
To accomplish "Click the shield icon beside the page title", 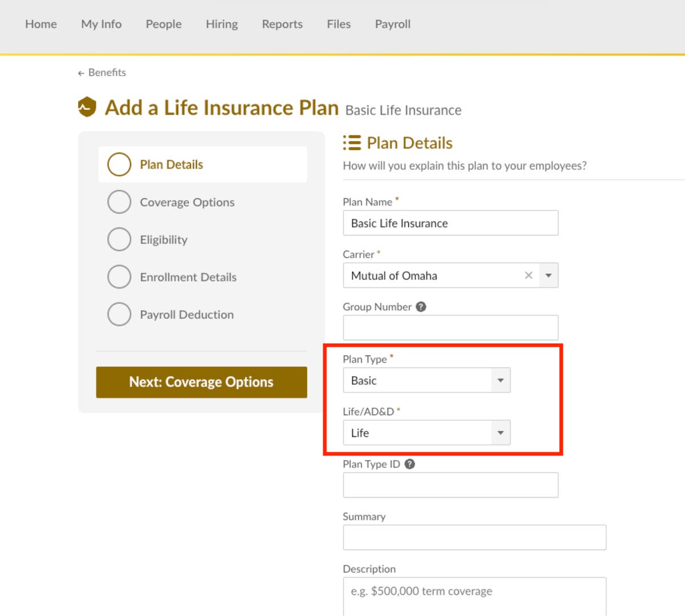I will pos(87,107).
